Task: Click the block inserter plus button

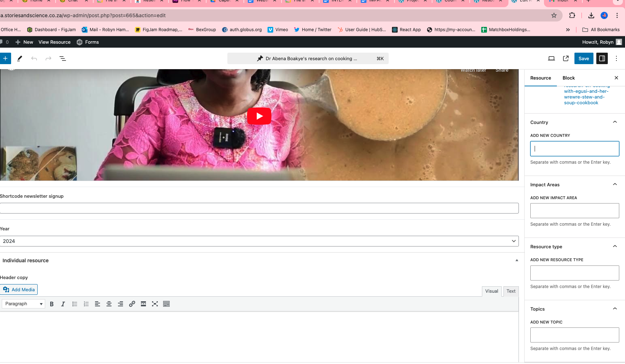Action: click(x=5, y=58)
